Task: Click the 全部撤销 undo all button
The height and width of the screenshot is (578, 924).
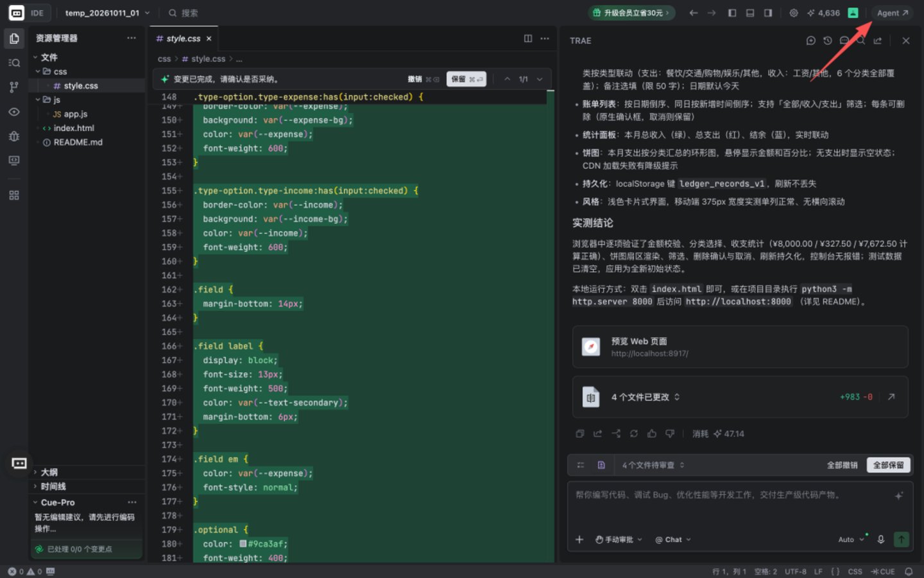Action: tap(842, 465)
